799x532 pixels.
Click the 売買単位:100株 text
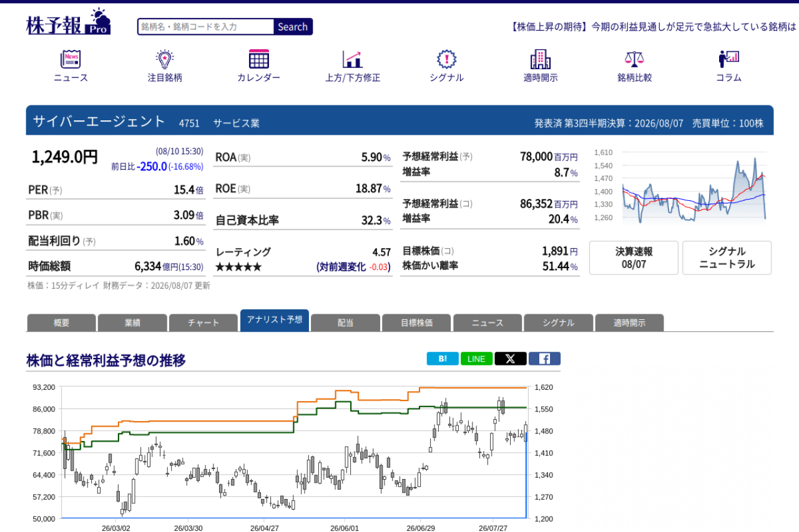(x=728, y=123)
